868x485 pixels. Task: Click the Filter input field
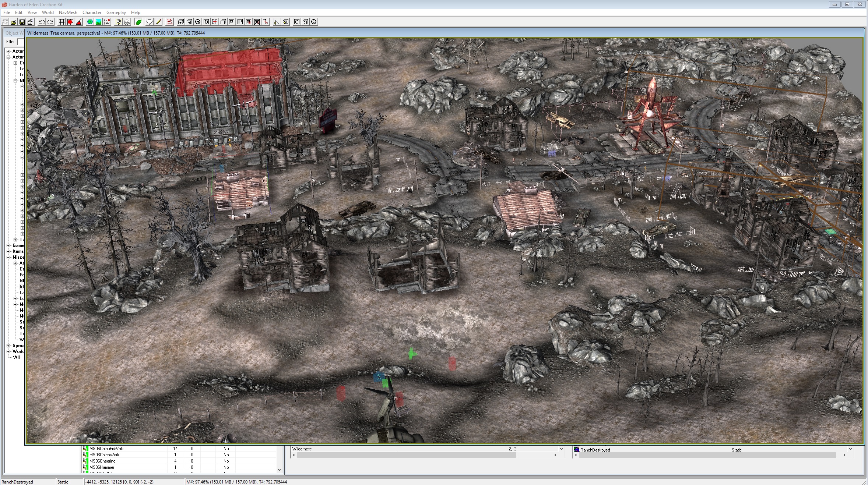click(x=21, y=42)
